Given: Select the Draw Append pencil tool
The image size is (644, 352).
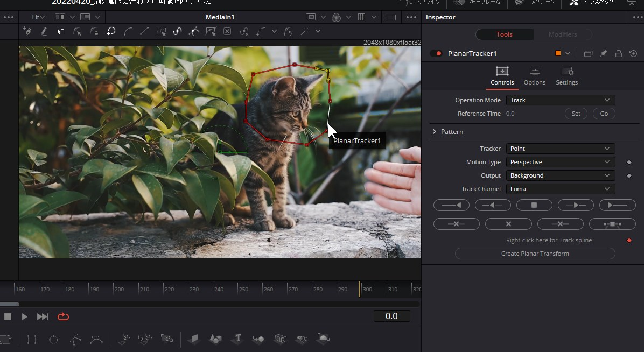Looking at the screenshot, I should pyautogui.click(x=44, y=31).
